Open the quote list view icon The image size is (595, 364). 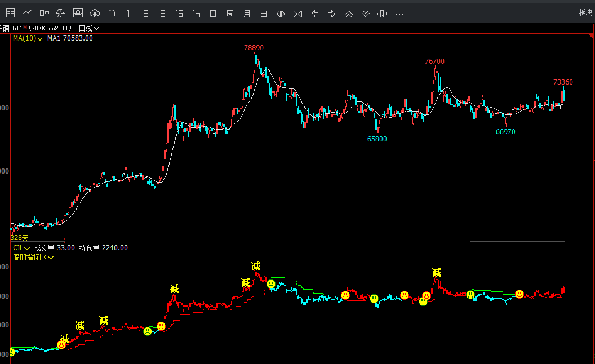11,13
